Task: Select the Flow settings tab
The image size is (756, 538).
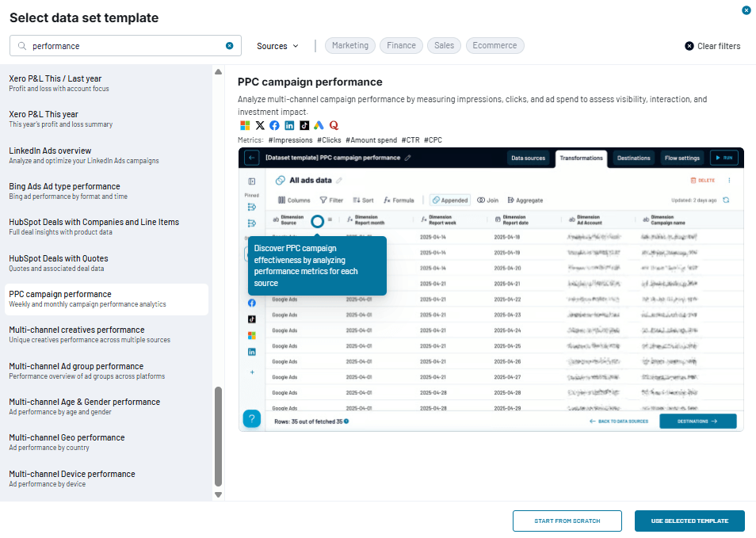Action: pos(682,158)
